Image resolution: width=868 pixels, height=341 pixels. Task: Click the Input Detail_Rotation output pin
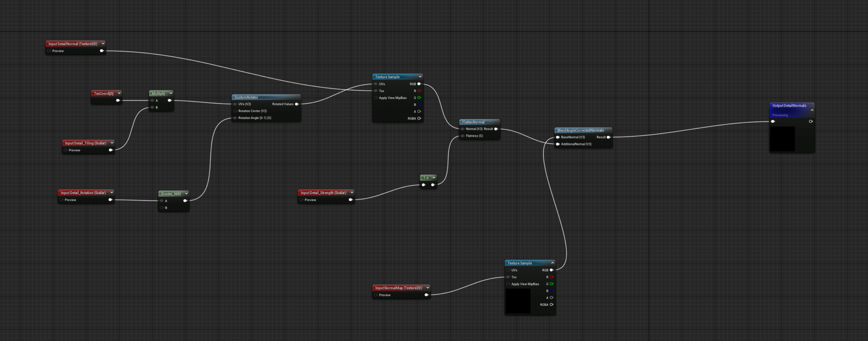pos(110,200)
